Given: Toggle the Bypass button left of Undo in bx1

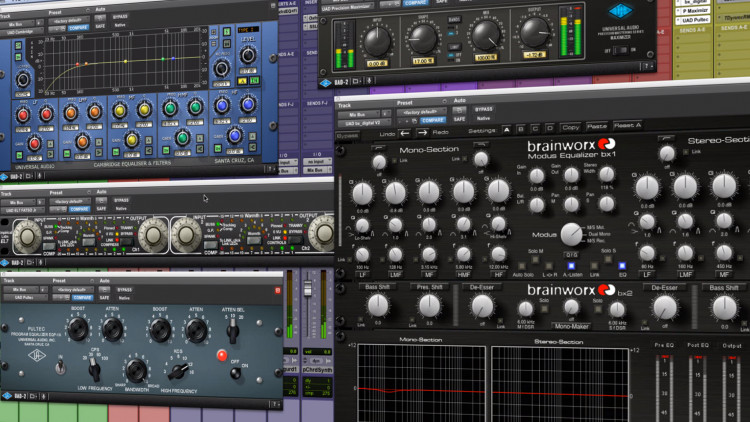Looking at the screenshot, I should tap(347, 136).
